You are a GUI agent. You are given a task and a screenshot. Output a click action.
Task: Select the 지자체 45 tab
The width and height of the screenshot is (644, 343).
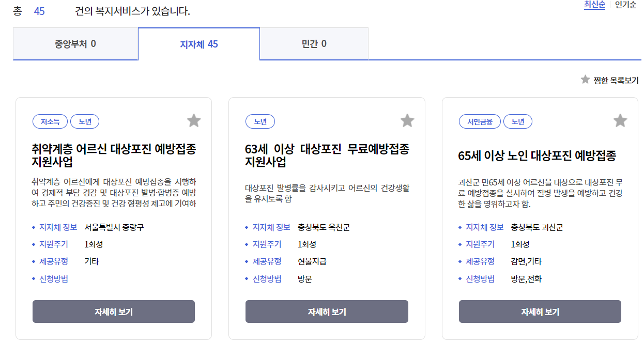pyautogui.click(x=199, y=44)
